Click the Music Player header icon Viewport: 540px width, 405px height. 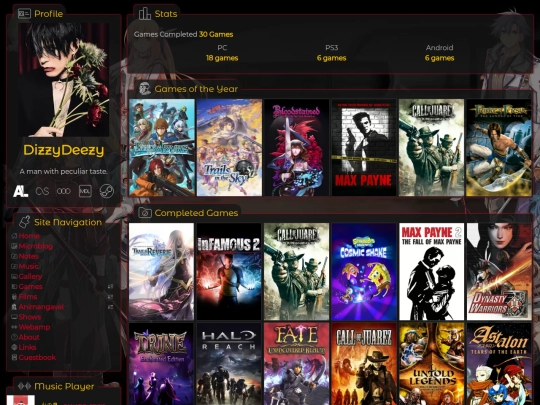coord(24,386)
